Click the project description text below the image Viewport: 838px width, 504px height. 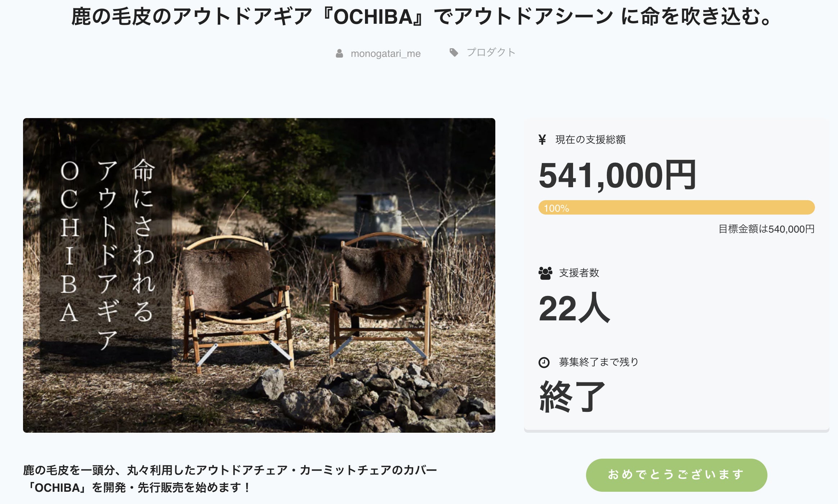click(x=230, y=479)
